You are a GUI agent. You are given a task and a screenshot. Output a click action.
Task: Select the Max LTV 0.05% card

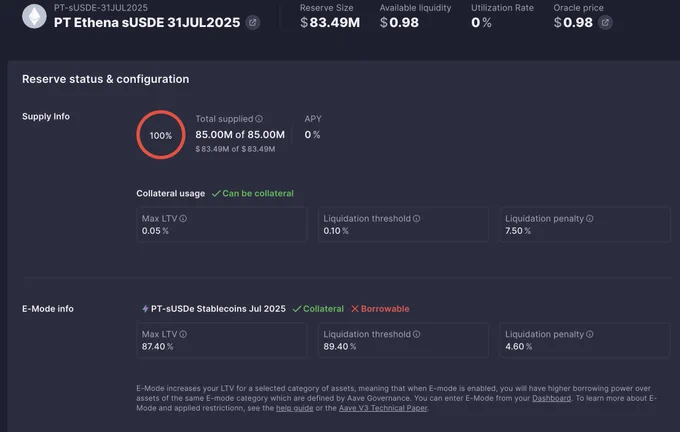(222, 225)
